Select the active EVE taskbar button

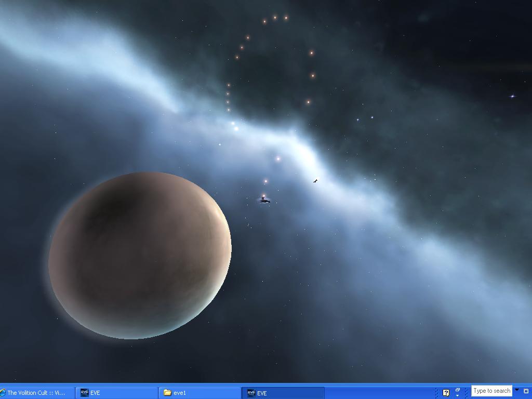tap(283, 393)
